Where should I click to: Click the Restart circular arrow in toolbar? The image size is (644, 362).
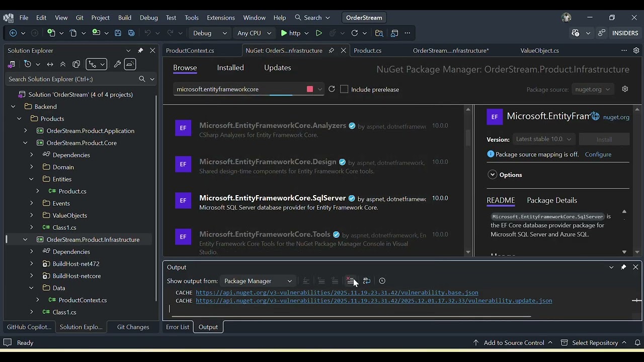point(355,33)
